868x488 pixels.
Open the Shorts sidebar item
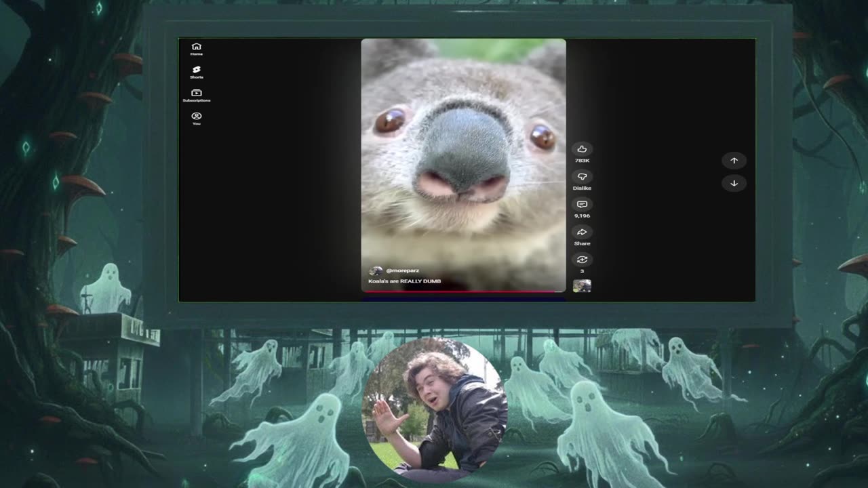[197, 72]
